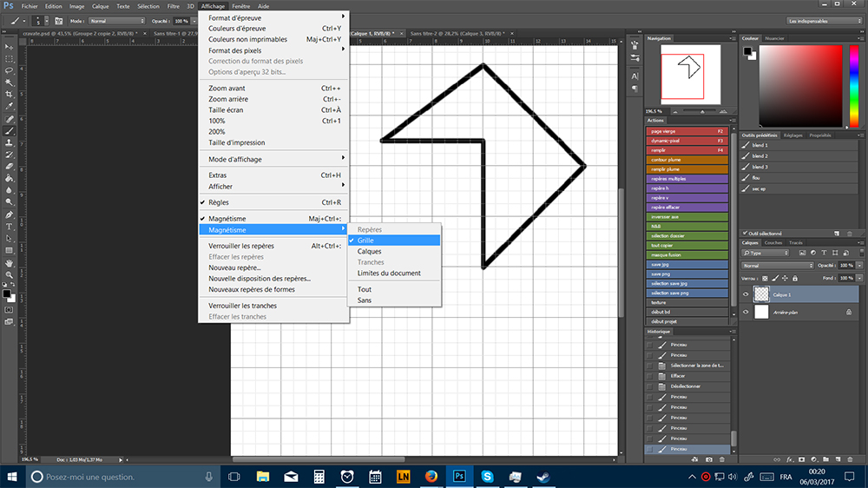Select the Lasso tool in the toolbar

[10, 69]
